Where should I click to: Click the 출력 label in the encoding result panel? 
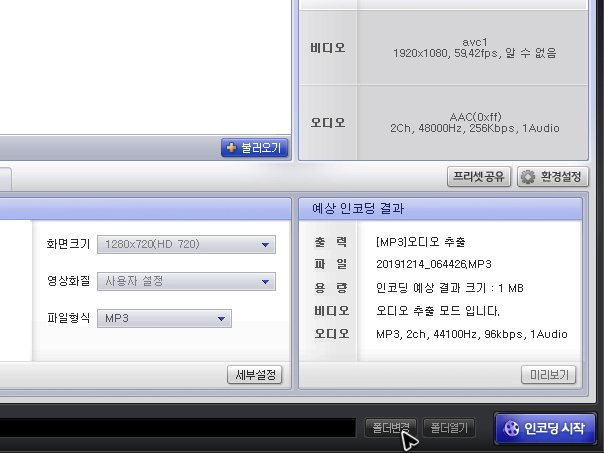pyautogui.click(x=331, y=242)
